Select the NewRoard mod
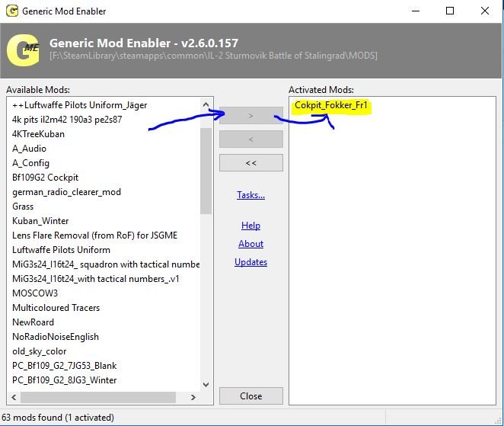 [x=33, y=322]
